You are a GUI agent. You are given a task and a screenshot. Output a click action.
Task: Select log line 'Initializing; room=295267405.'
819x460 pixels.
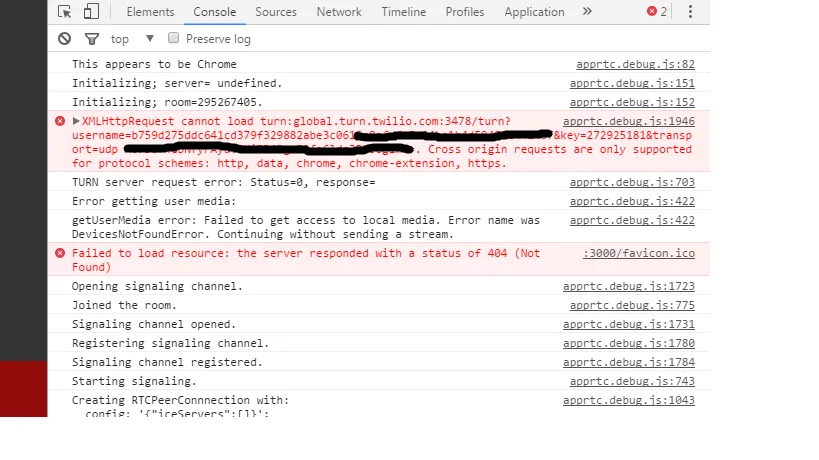pos(167,102)
